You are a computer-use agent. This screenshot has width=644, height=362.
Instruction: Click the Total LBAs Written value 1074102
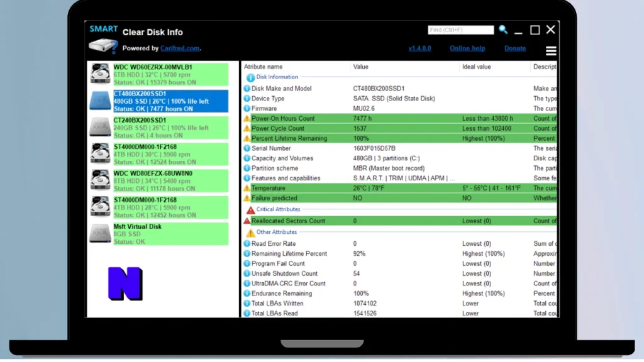[x=365, y=304]
